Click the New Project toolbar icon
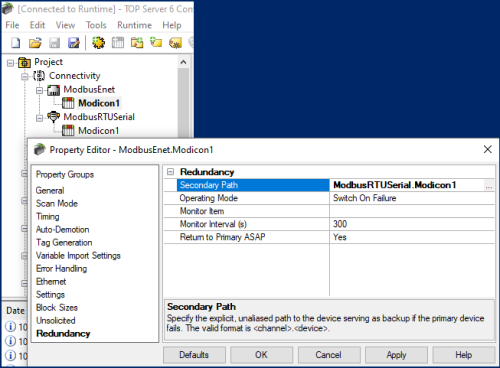Viewport: 500px width, 368px height. [x=15, y=43]
